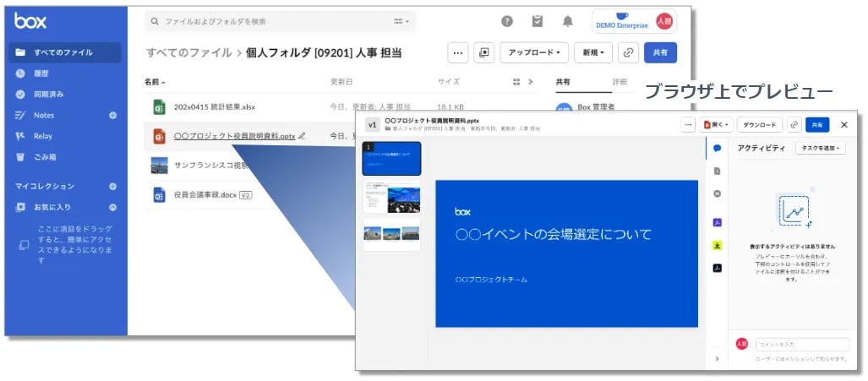Sort files by 更新日 column header

coord(341,82)
